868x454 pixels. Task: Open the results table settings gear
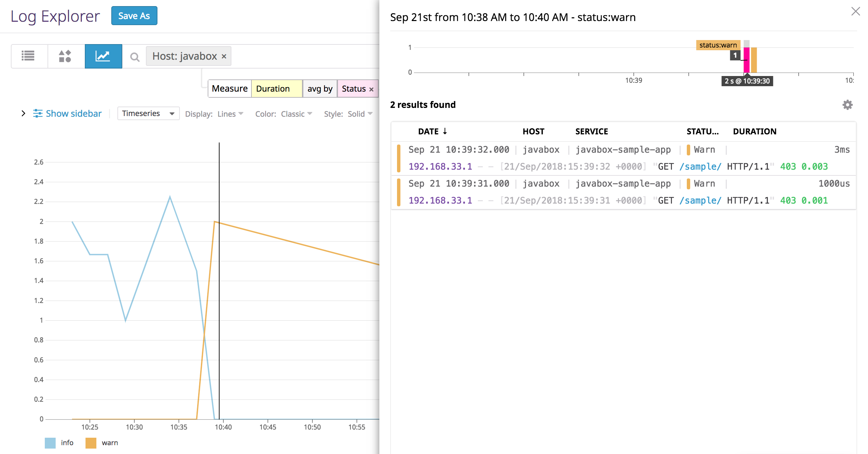click(847, 105)
